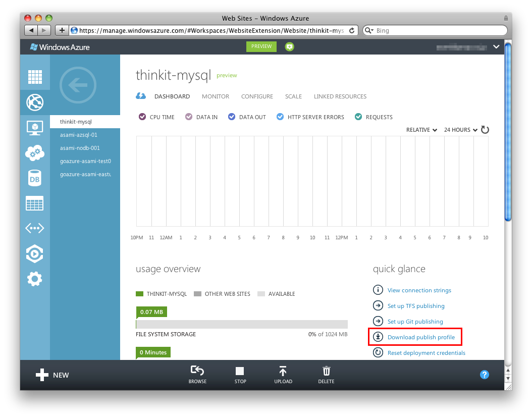Open Cloud Services gear-cloud icon
This screenshot has width=532, height=418.
coord(35,153)
